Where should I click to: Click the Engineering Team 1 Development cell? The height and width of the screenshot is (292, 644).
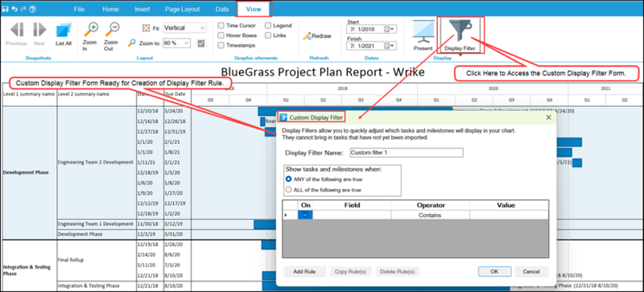point(97,224)
